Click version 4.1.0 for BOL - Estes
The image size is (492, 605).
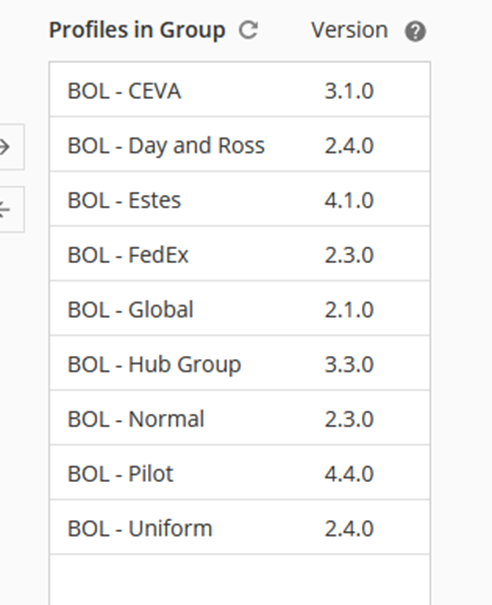349,201
